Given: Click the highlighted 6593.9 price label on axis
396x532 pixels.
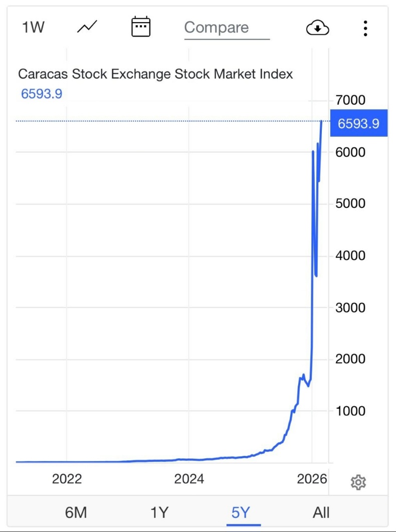Looking at the screenshot, I should tap(358, 123).
